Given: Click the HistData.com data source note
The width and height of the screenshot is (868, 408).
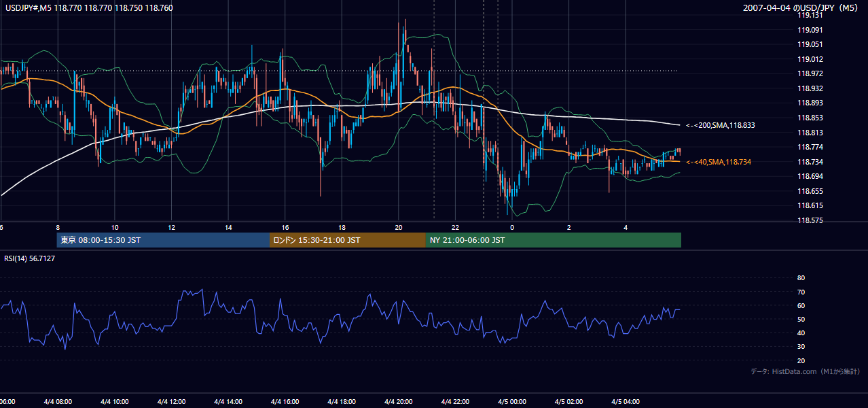Looking at the screenshot, I should [x=806, y=371].
